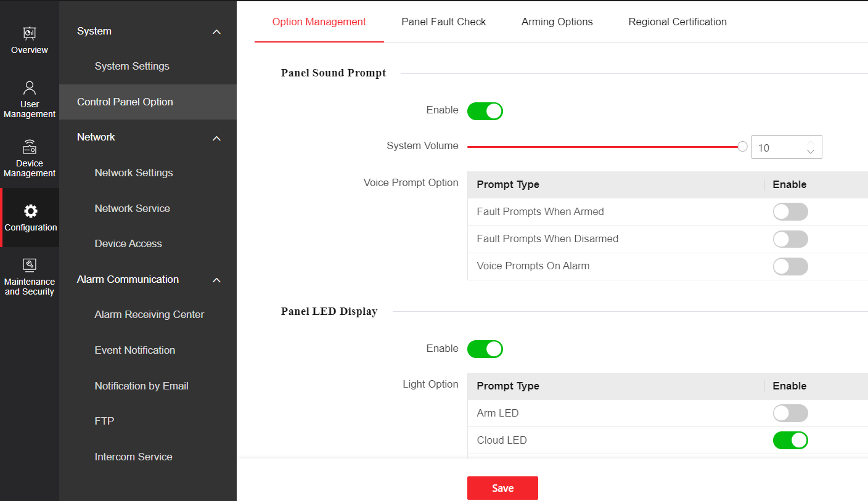The width and height of the screenshot is (868, 501).
Task: Collapse the Network section chevron
Action: tap(216, 138)
